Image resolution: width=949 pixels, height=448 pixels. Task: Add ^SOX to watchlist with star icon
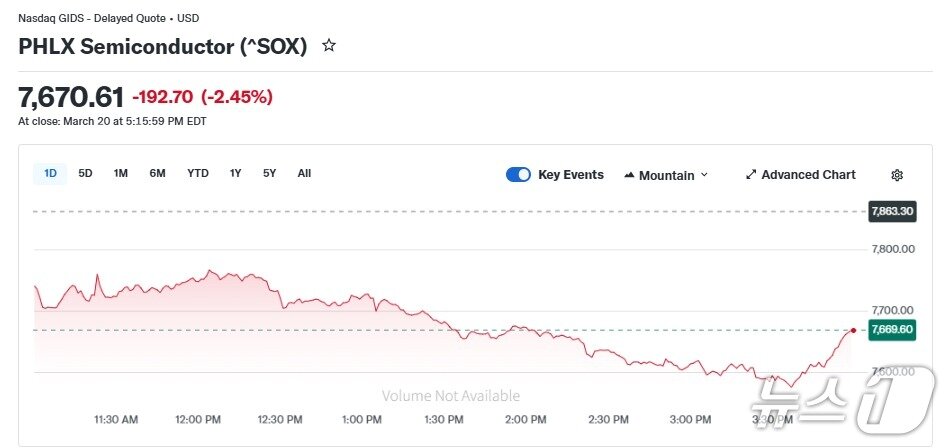point(329,46)
